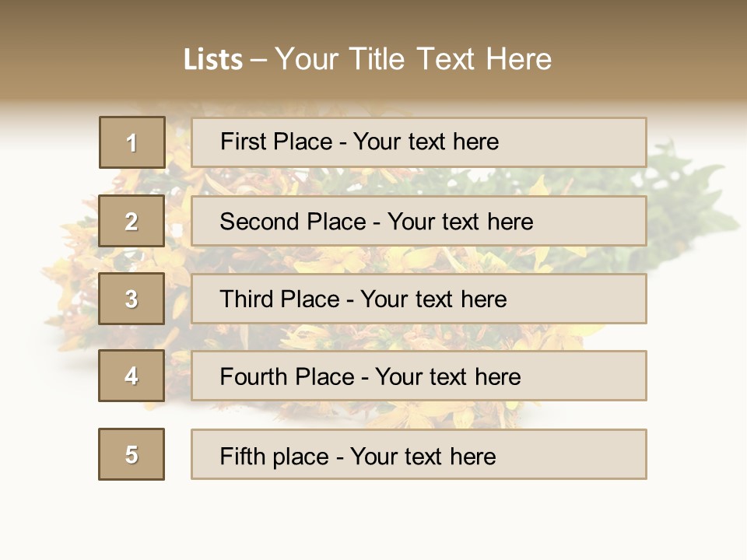Click the First Place text bar
This screenshot has height=560, width=747.
pyautogui.click(x=419, y=142)
